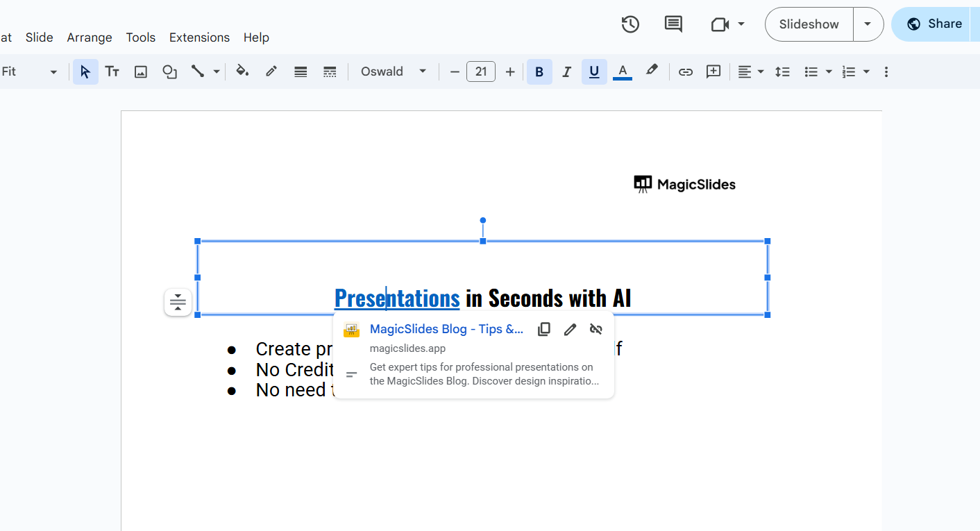
Task: Click the text fitting options button beside the text box
Action: pos(178,302)
